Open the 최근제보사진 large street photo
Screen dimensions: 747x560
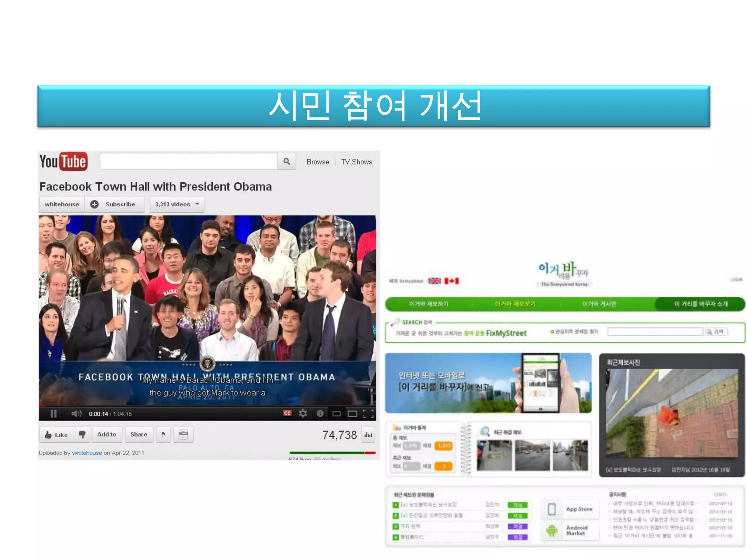coord(672,413)
